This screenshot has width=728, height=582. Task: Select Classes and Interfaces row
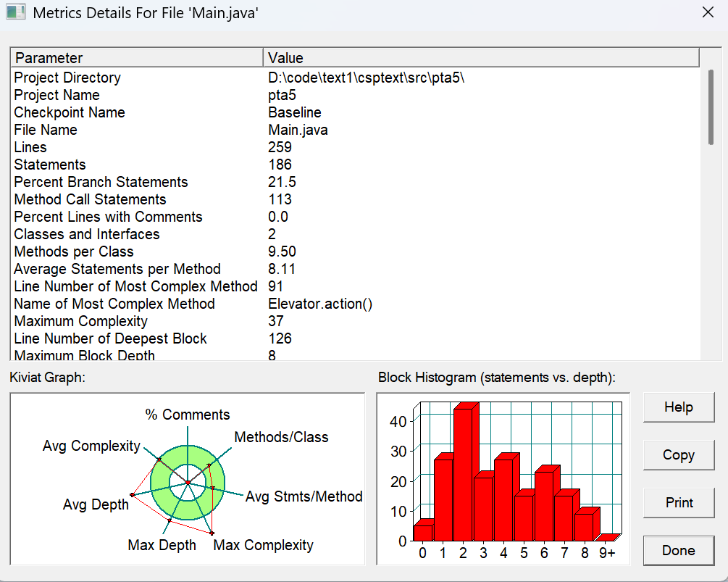coord(355,234)
